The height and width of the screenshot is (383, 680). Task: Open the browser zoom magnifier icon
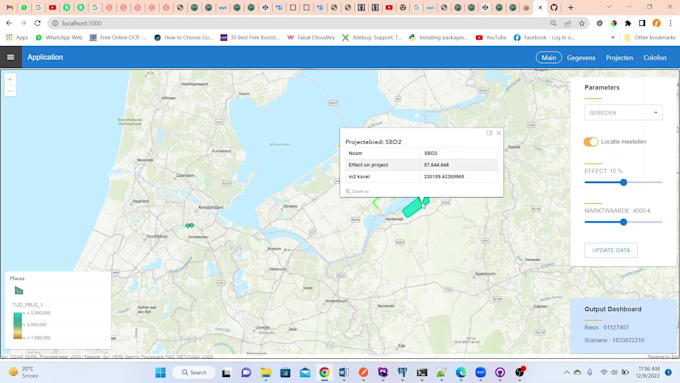[x=553, y=23]
